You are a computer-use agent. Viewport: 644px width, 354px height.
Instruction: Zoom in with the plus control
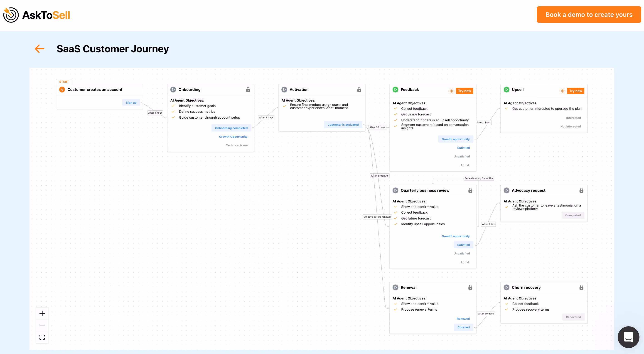point(42,313)
